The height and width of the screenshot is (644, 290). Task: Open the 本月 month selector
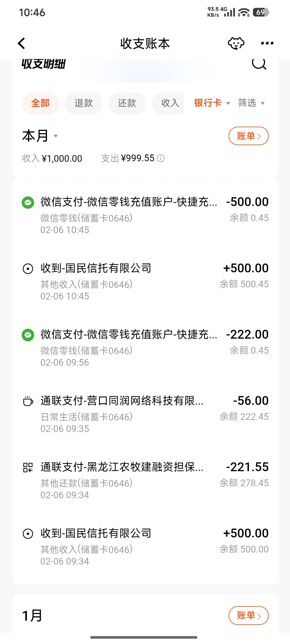click(40, 136)
